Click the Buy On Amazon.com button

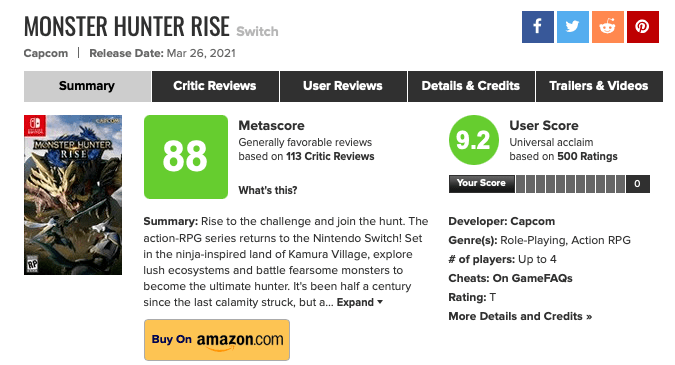tap(217, 340)
